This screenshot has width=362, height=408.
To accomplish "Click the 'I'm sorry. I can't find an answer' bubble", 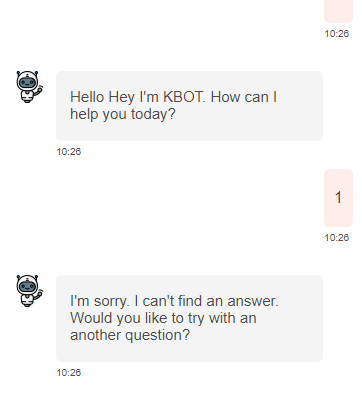I will click(189, 318).
